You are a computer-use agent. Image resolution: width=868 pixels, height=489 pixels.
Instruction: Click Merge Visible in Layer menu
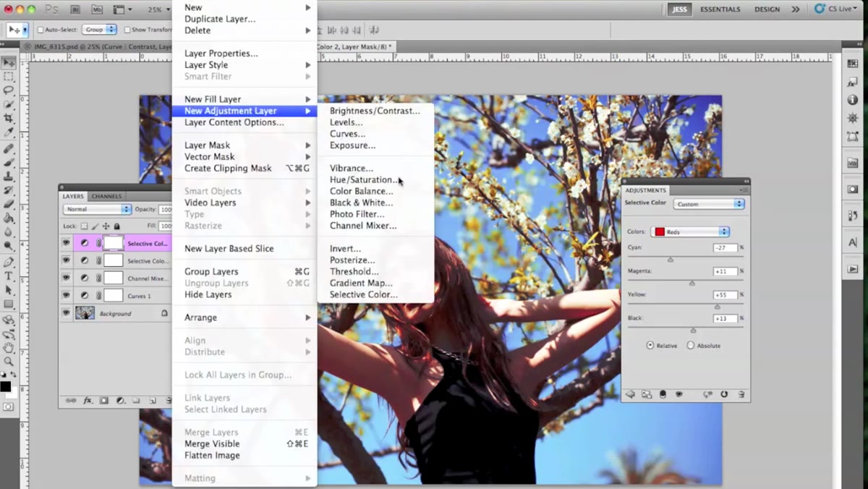[212, 443]
